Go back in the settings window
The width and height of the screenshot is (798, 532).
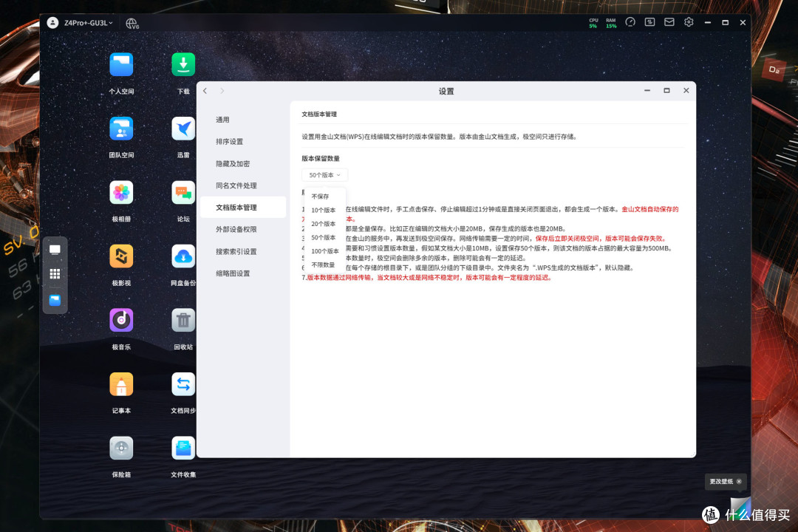(x=205, y=91)
